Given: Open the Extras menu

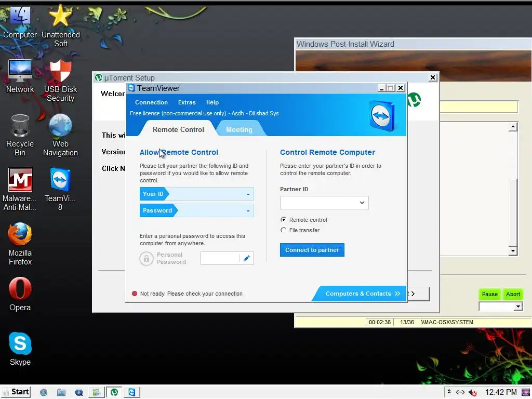Looking at the screenshot, I should pyautogui.click(x=187, y=102).
